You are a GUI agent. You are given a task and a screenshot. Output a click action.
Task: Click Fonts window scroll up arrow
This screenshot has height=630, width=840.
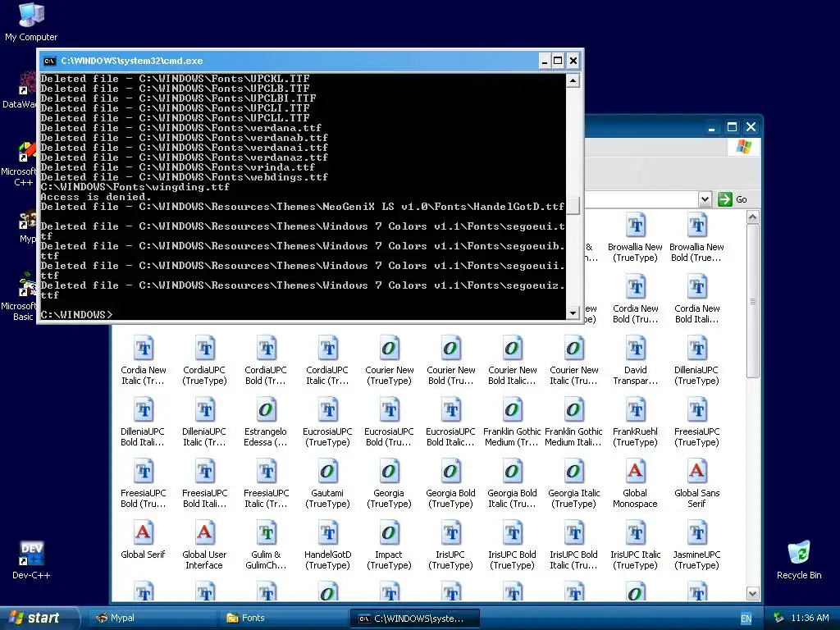click(x=753, y=217)
